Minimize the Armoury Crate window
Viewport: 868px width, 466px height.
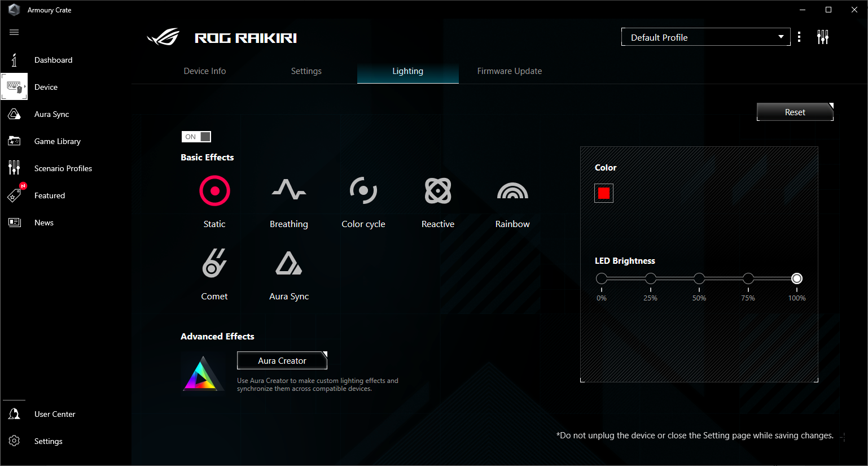click(803, 10)
